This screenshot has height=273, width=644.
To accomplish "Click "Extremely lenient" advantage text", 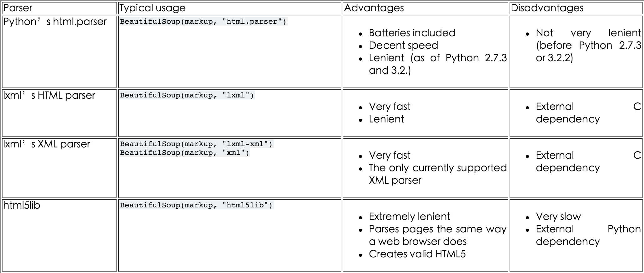I will coord(410,216).
